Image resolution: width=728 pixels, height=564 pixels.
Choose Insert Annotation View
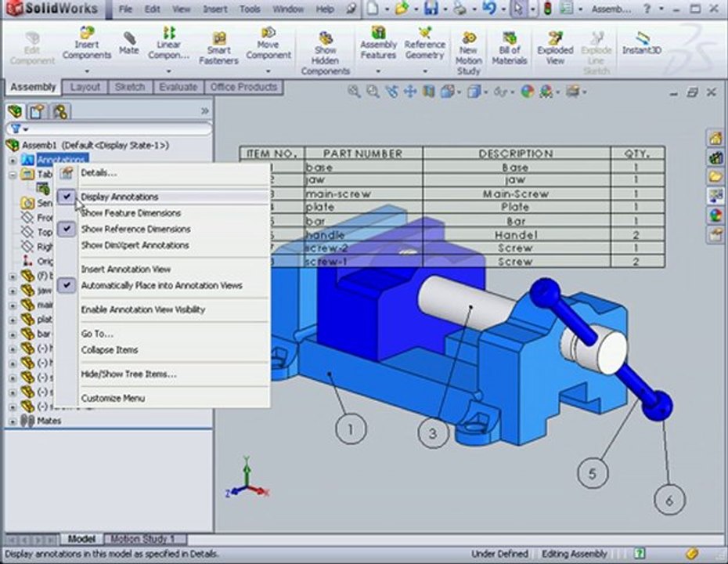126,269
